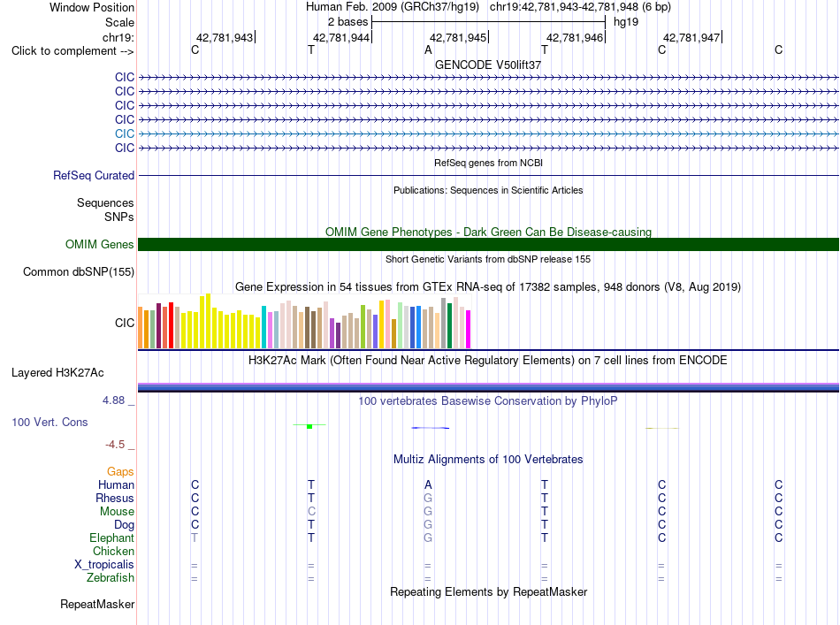Screen dimensions: 840x625
Task: Click the light blue CIC transcript line
Action: pyautogui.click(x=489, y=133)
